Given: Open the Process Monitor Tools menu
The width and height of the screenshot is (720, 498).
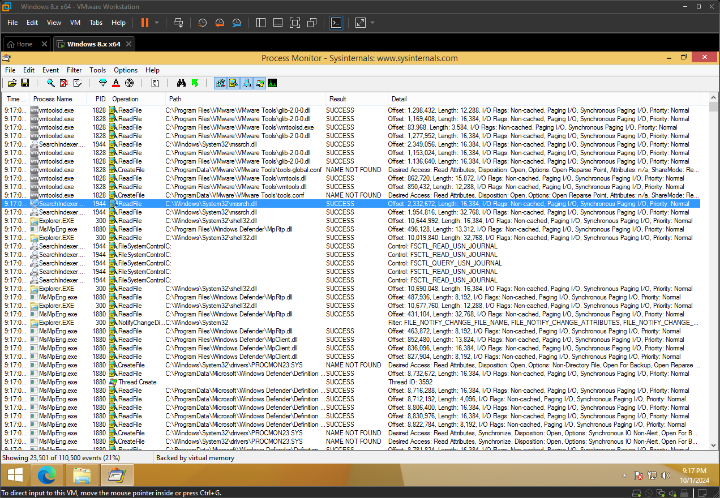Looking at the screenshot, I should coord(97,70).
